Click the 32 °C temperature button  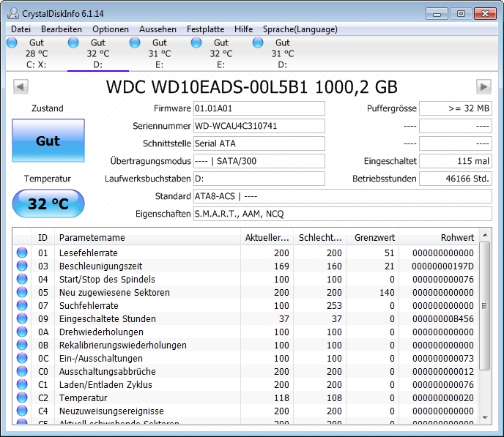pos(48,203)
